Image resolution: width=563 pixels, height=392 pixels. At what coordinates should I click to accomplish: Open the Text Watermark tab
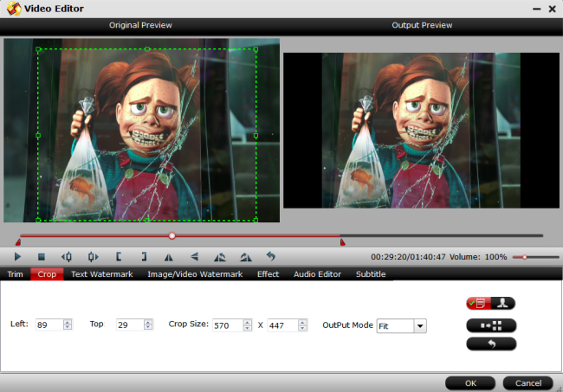102,274
